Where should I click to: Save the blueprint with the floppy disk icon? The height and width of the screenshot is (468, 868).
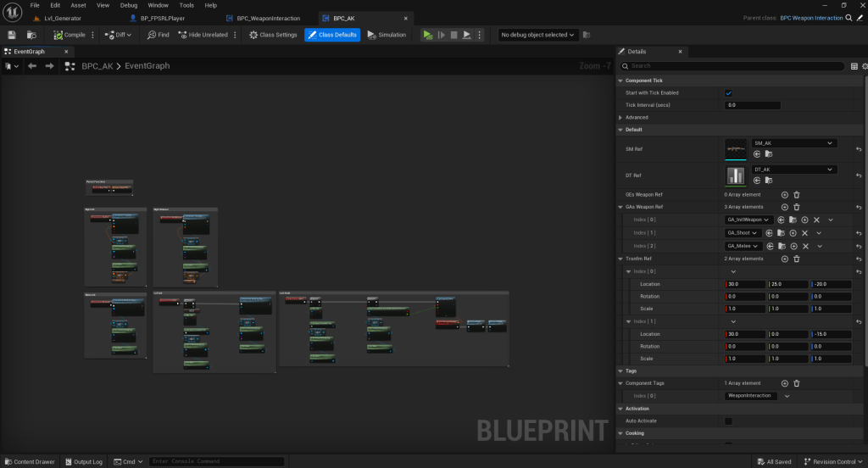pyautogui.click(x=12, y=35)
